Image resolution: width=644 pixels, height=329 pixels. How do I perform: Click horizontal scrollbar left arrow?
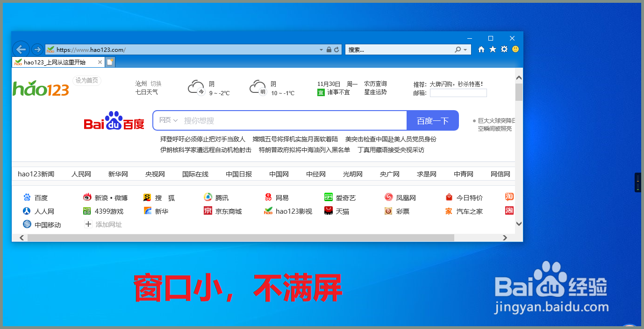pyautogui.click(x=21, y=238)
